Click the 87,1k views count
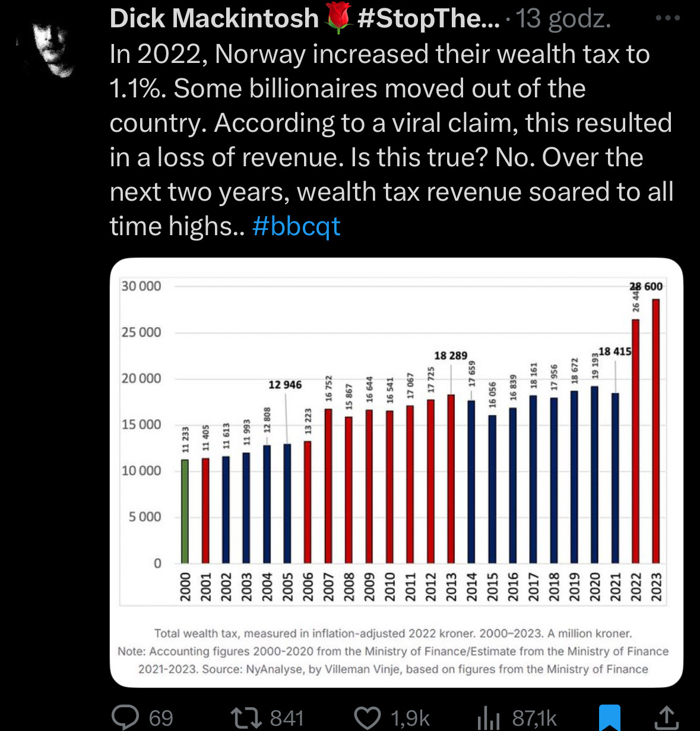The width and height of the screenshot is (700, 731). (534, 718)
